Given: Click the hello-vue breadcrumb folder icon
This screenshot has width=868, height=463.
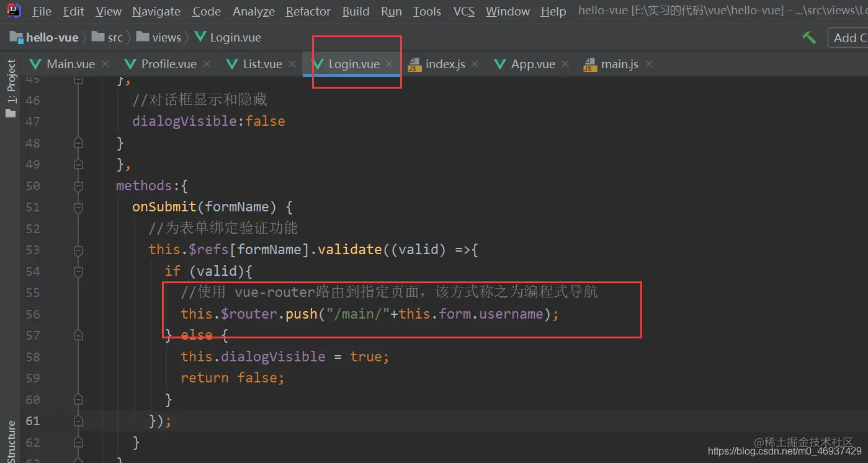Looking at the screenshot, I should click(x=16, y=37).
